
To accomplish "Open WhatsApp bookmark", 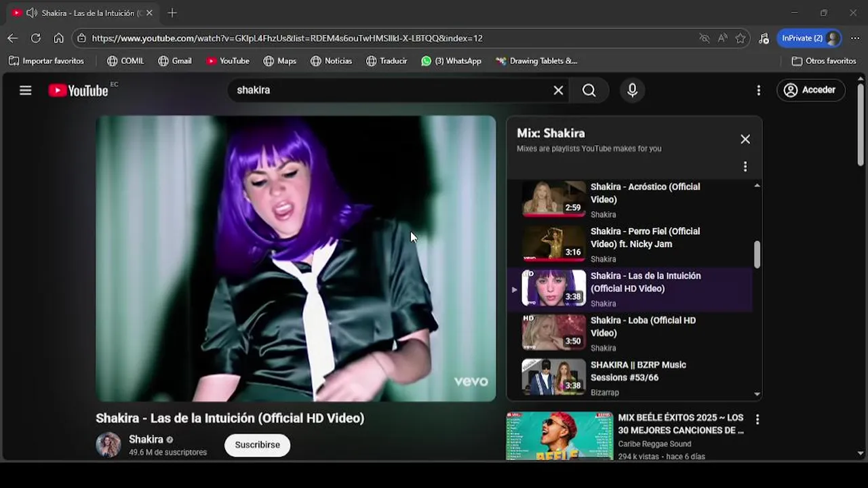I will click(451, 61).
